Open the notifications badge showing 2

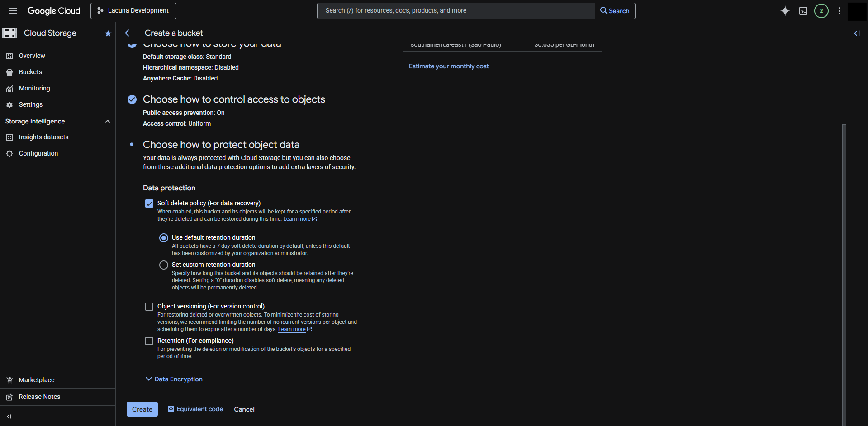tap(821, 11)
